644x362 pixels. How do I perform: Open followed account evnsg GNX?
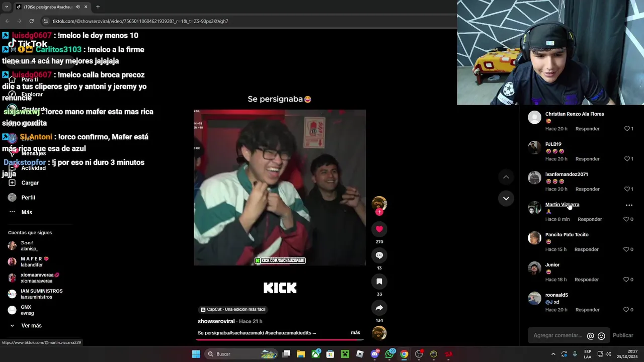[x=21, y=310]
